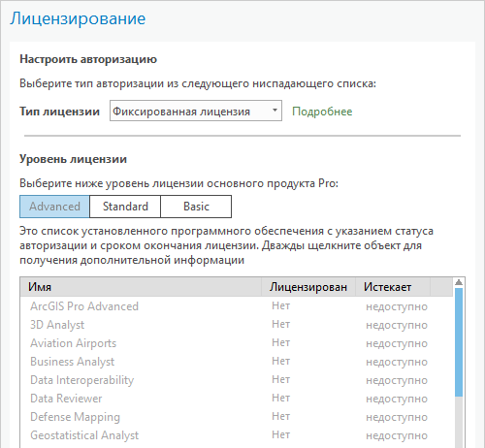The image size is (485, 448).
Task: Click the scroll up arrow of the list
Action: [459, 282]
